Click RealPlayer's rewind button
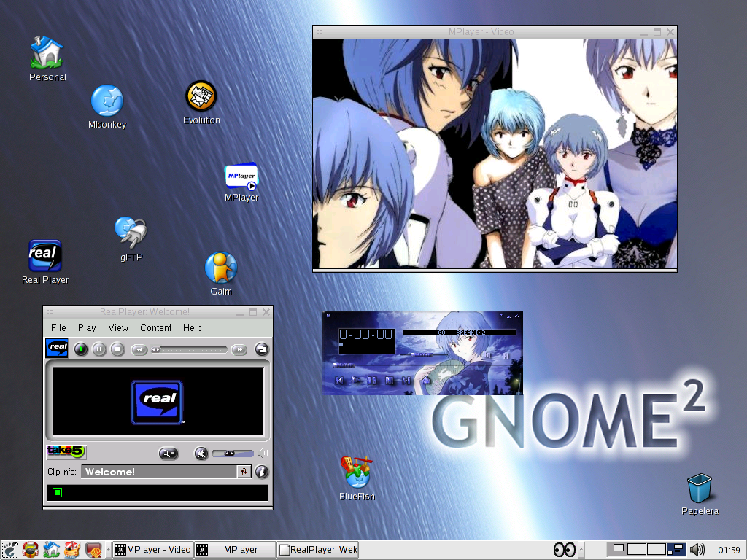The height and width of the screenshot is (560, 747). coord(139,350)
